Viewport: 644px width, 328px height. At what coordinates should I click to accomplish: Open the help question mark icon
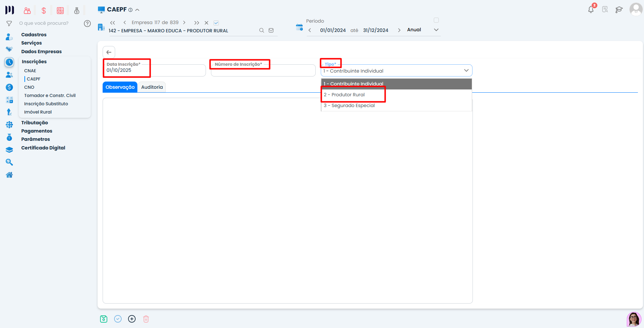tap(87, 23)
